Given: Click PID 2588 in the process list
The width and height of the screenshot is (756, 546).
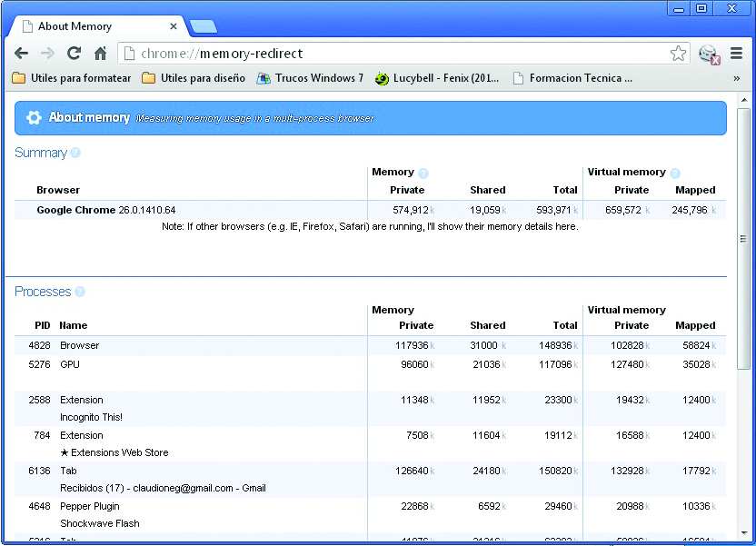Looking at the screenshot, I should 39,400.
